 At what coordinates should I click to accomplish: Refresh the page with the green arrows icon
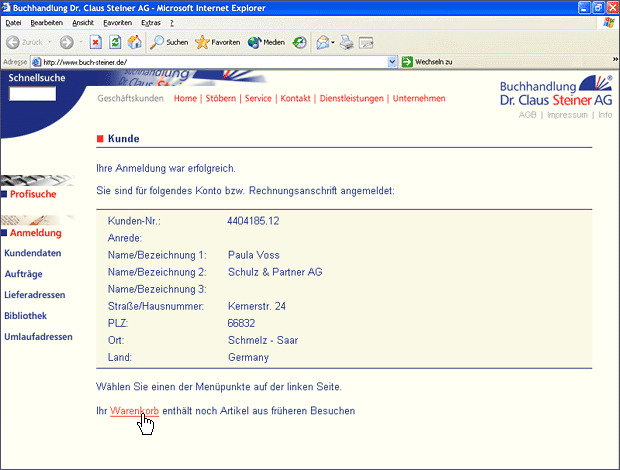115,42
